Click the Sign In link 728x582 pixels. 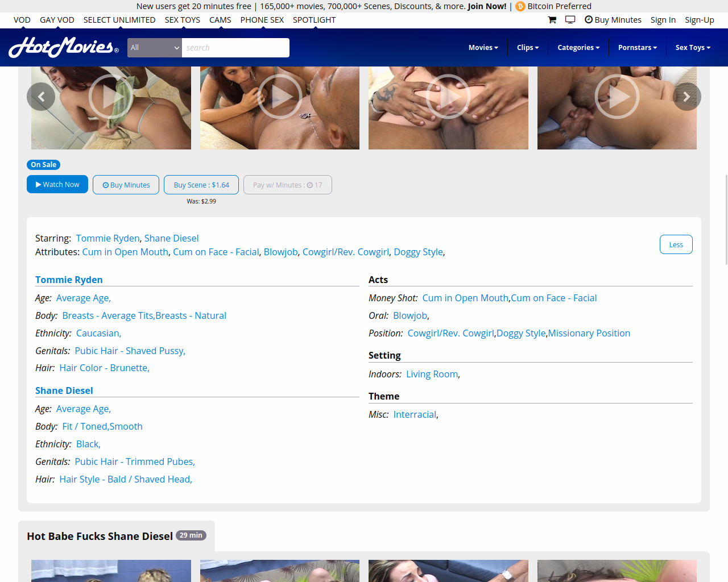pos(663,20)
